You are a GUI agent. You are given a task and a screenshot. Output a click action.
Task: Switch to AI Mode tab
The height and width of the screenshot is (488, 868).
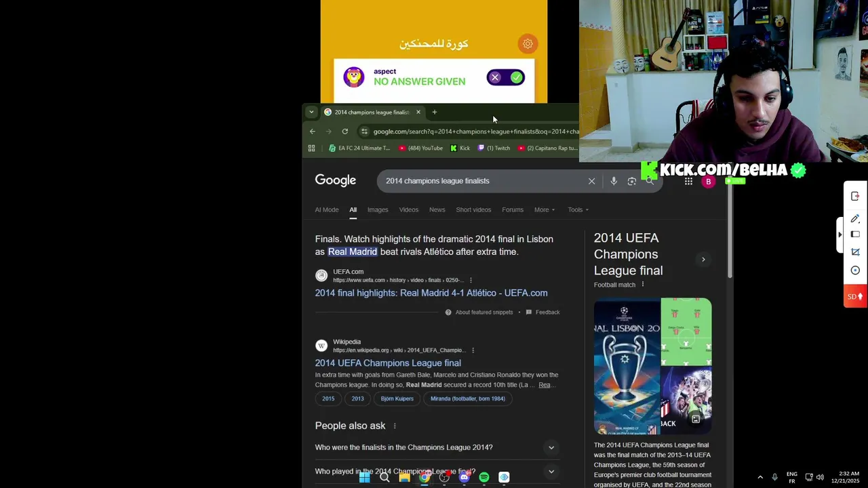327,209
